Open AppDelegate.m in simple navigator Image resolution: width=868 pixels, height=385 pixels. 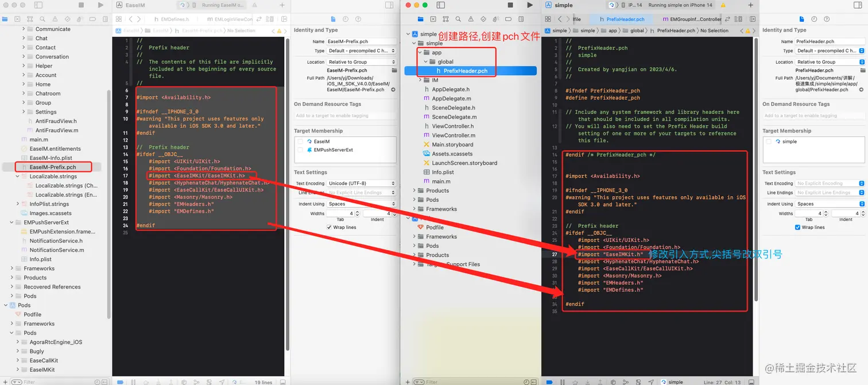click(451, 99)
